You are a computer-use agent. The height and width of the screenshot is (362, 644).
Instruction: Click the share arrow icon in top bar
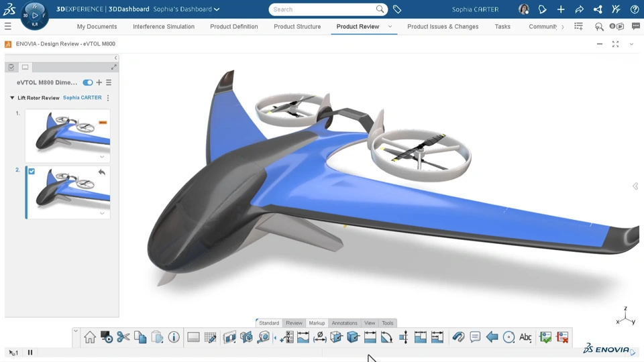(x=579, y=9)
